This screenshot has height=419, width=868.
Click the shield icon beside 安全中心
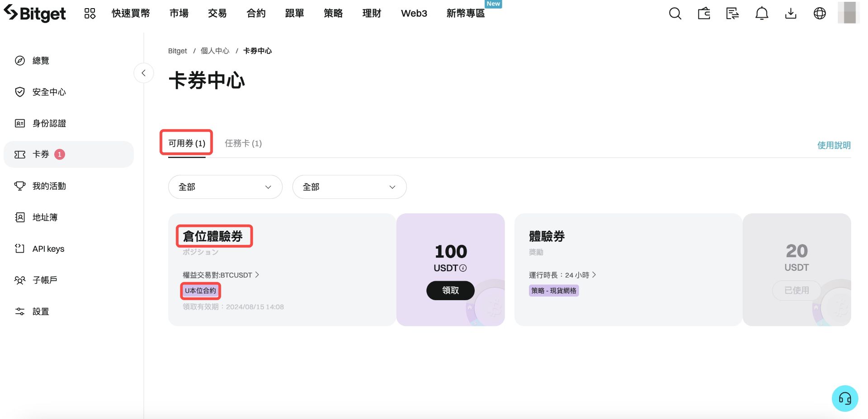[20, 92]
